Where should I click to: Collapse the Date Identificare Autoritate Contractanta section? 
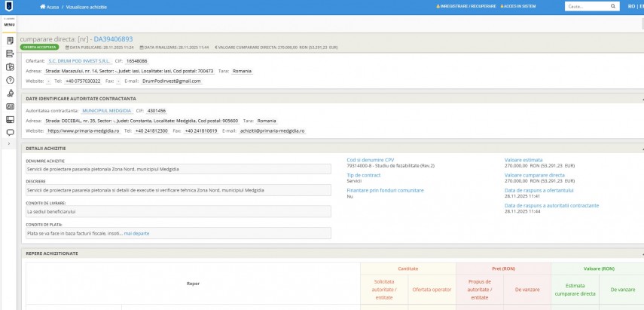pos(642,98)
